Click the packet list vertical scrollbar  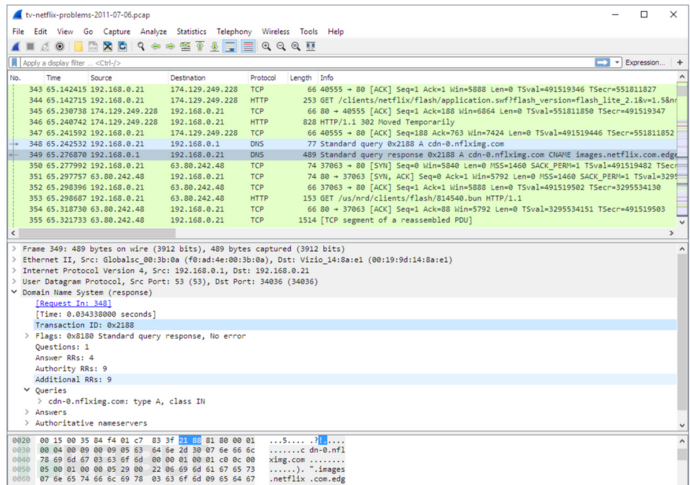coord(681,150)
